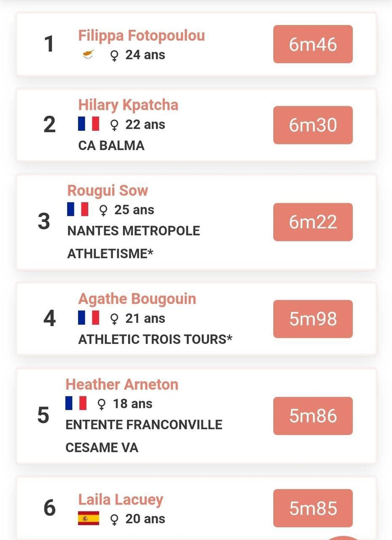Open Hilary Kpatcha's profile link
This screenshot has height=540, width=392.
point(128,105)
